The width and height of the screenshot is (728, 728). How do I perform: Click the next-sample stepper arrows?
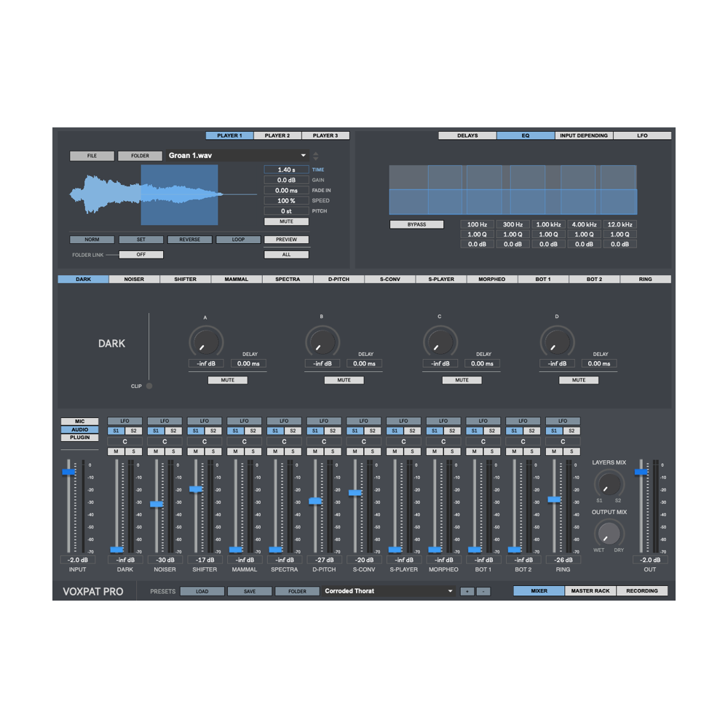(316, 155)
